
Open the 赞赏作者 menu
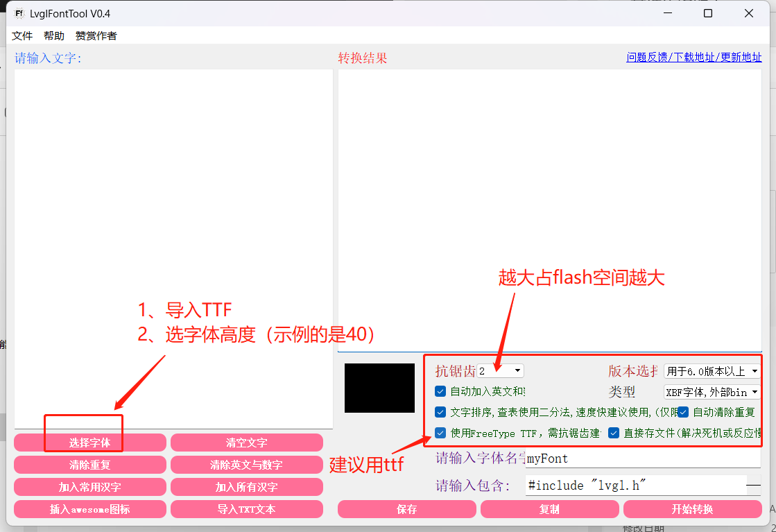pos(96,35)
